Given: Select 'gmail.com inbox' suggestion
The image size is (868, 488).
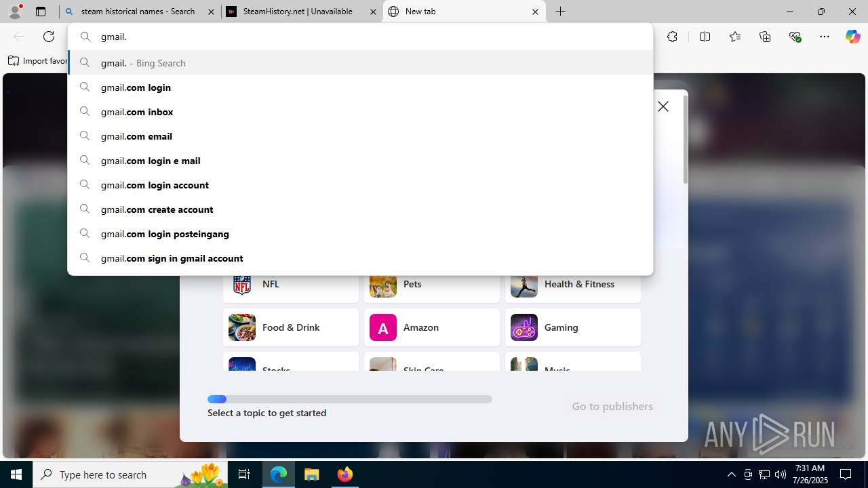Looking at the screenshot, I should click(x=360, y=112).
